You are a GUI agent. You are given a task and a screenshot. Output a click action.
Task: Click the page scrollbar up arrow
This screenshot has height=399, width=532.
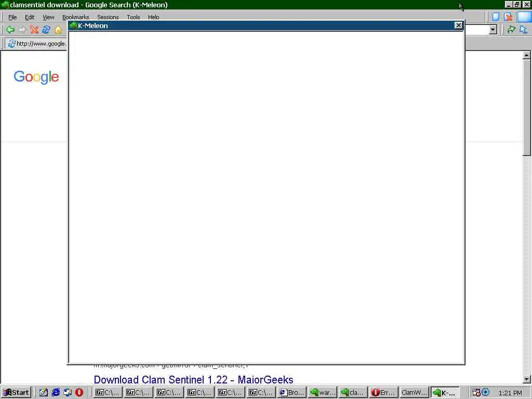coord(527,55)
